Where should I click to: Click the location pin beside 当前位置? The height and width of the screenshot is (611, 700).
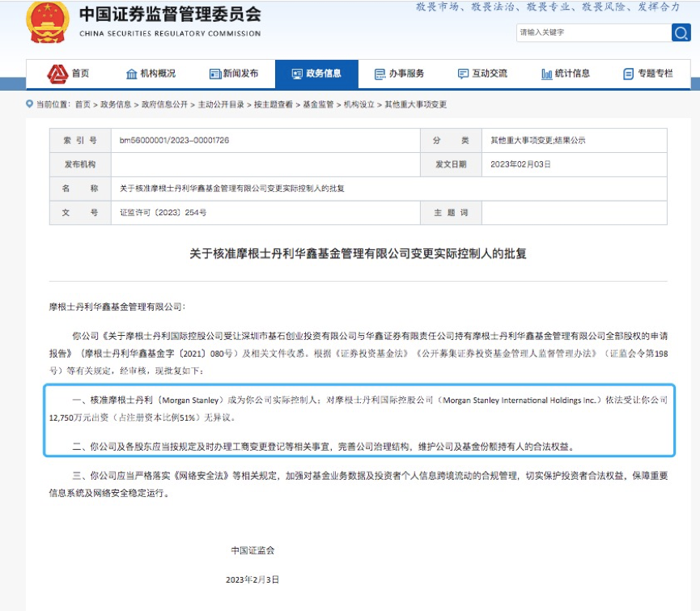(x=30, y=104)
